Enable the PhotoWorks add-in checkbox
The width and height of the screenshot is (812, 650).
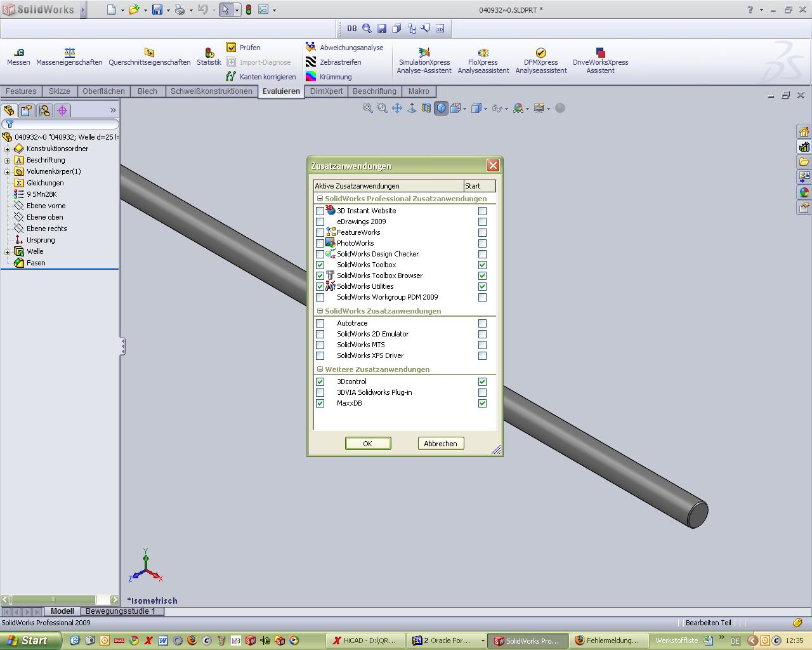pyautogui.click(x=320, y=244)
